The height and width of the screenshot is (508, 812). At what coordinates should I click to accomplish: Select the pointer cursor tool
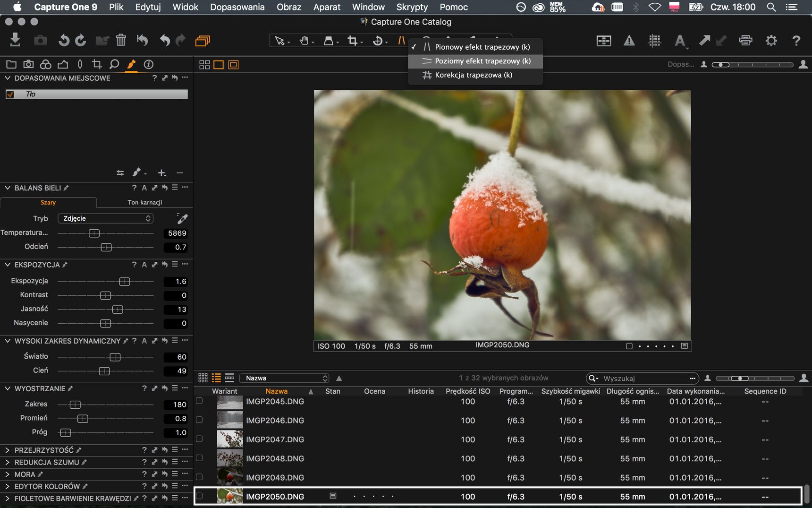279,41
